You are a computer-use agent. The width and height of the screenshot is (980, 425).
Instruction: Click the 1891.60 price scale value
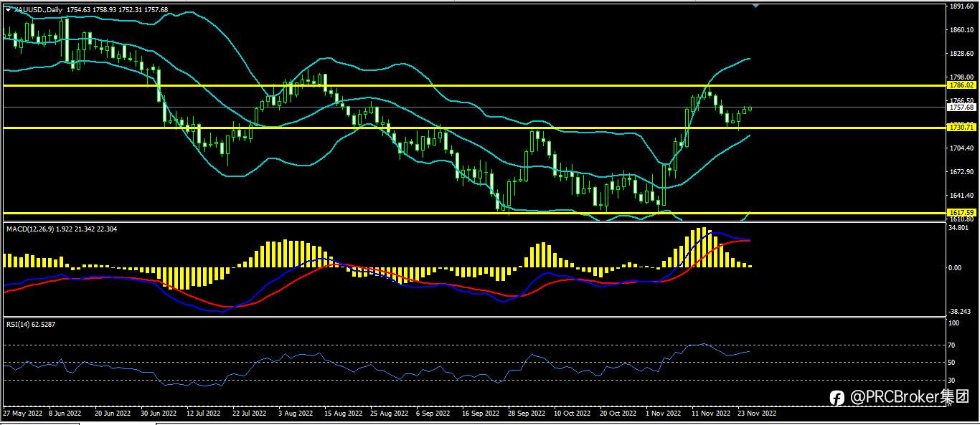tap(961, 6)
